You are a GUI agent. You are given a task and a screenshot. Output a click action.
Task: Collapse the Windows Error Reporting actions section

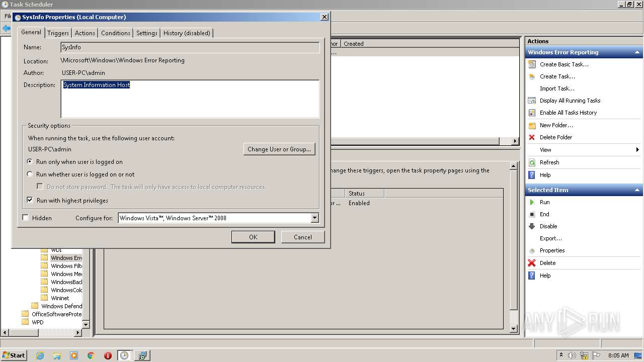[637, 52]
